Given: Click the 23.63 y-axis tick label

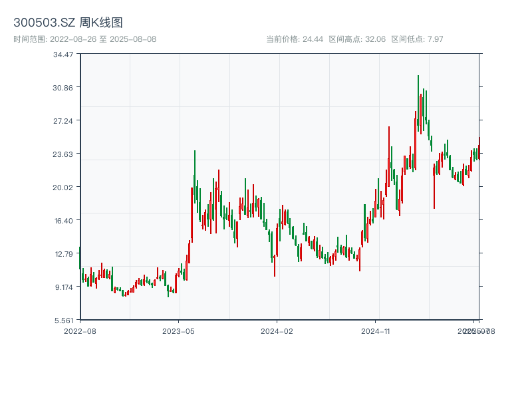Looking at the screenshot, I should pos(63,154).
